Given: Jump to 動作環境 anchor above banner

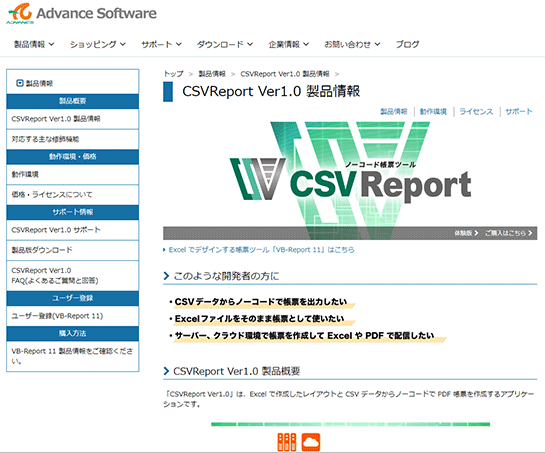Looking at the screenshot, I should (433, 111).
